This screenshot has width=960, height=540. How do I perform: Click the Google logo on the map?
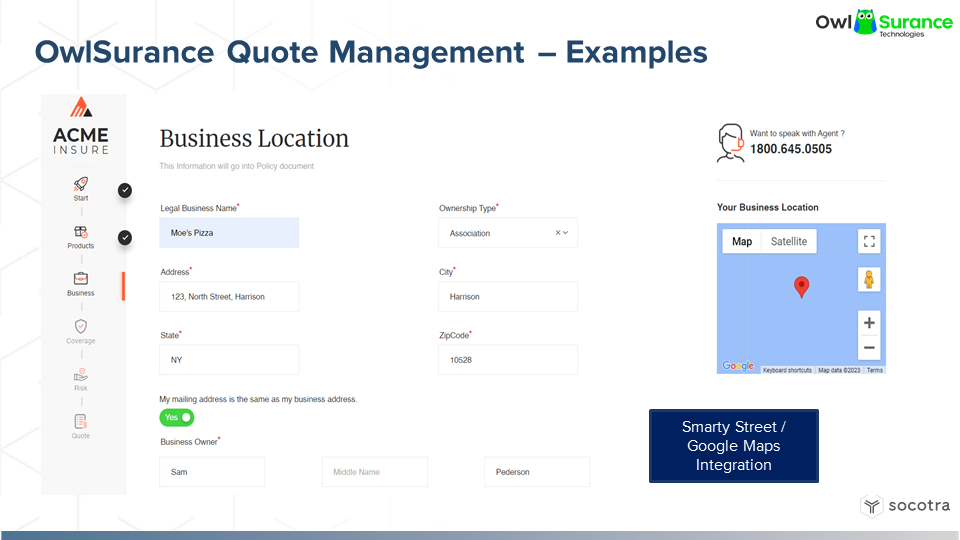pos(738,366)
